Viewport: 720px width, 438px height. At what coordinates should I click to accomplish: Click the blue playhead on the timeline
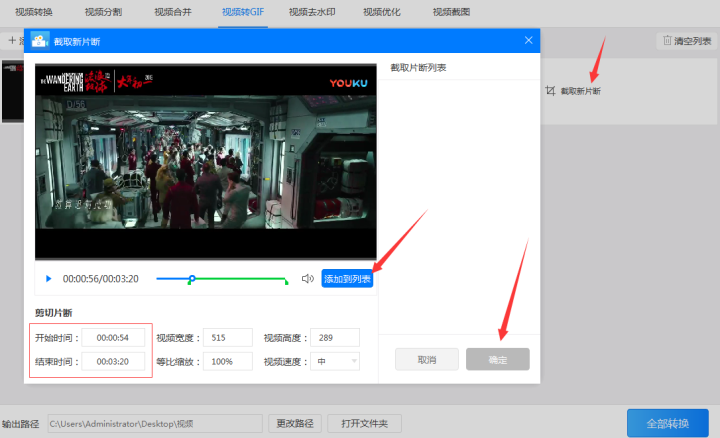192,278
